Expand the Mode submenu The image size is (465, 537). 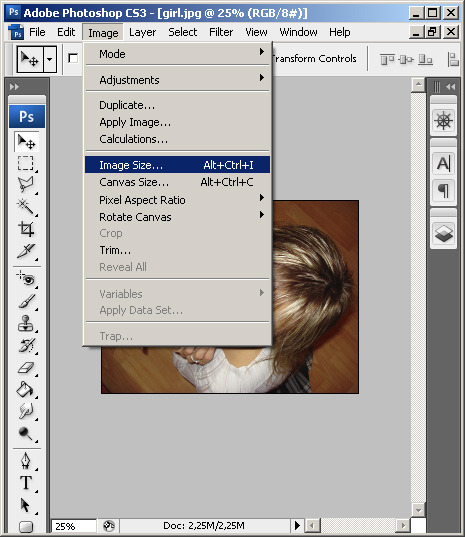point(177,54)
